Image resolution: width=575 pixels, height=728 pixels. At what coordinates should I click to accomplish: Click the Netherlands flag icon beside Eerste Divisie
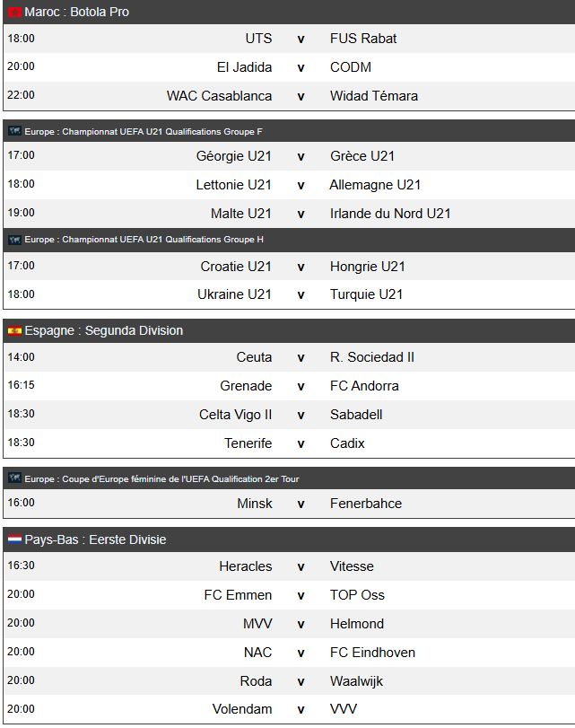point(15,539)
